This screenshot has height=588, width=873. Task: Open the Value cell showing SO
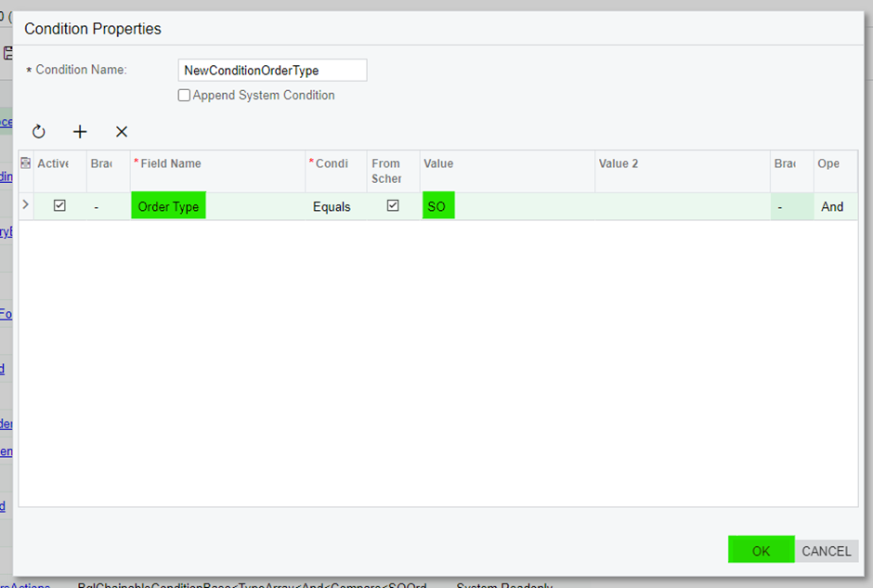(x=437, y=206)
